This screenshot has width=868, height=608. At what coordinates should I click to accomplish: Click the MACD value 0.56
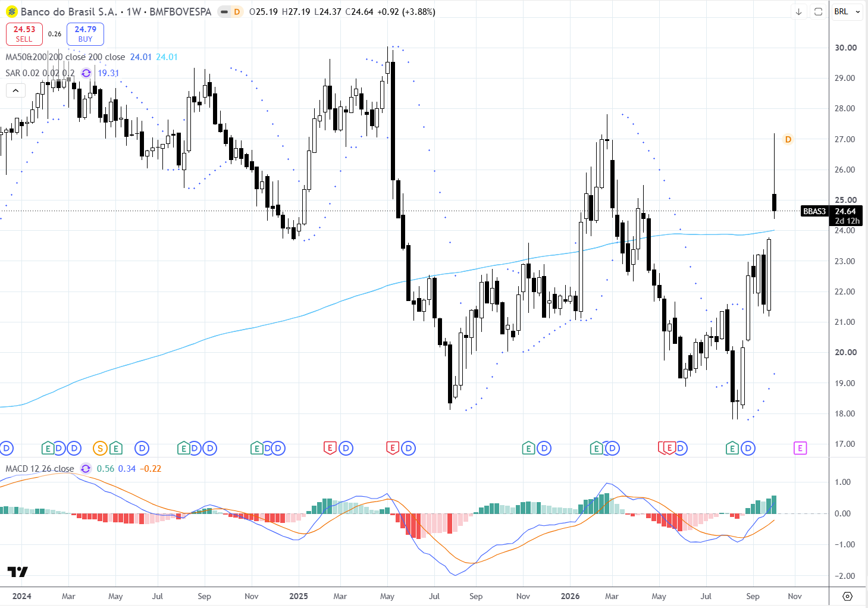pos(105,469)
